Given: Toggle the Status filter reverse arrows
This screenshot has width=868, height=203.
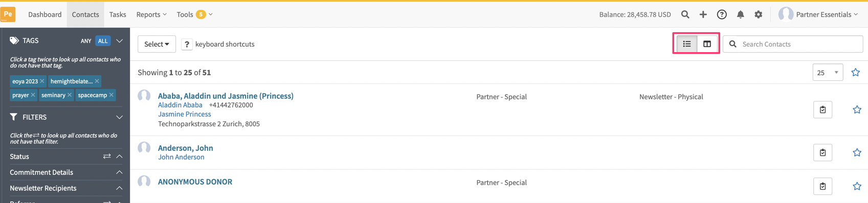Looking at the screenshot, I should click(107, 156).
